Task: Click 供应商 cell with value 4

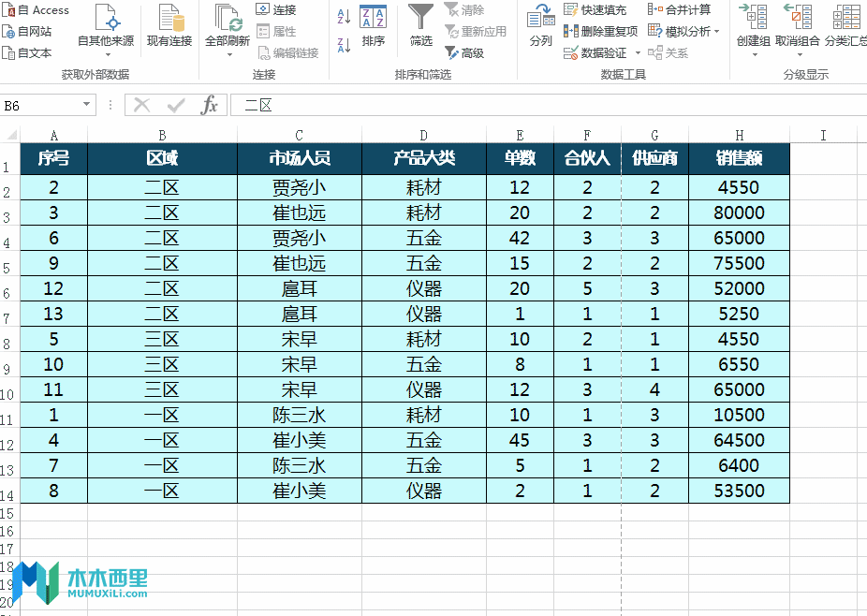Action: [x=654, y=389]
